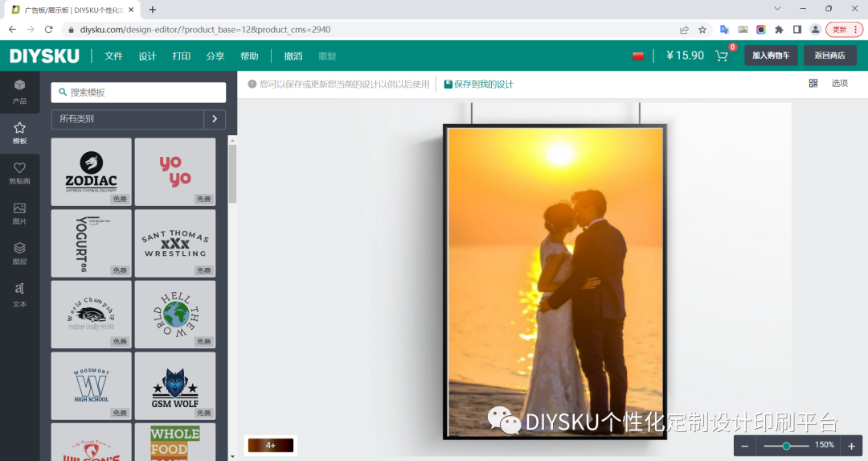The width and height of the screenshot is (868, 461).
Task: Open the 文件 (File) menu
Action: [x=113, y=56]
